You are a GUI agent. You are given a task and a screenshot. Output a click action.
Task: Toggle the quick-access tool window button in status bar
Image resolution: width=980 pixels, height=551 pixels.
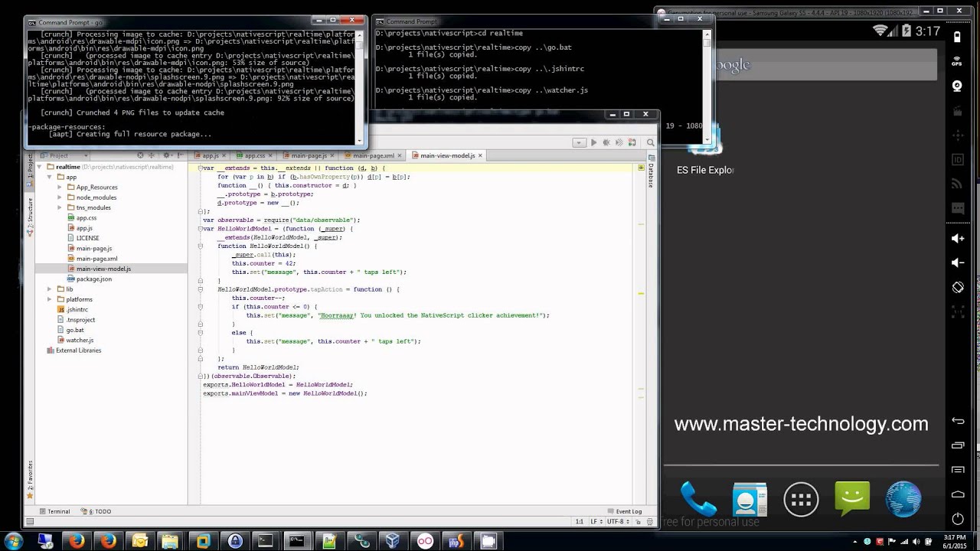pyautogui.click(x=30, y=522)
